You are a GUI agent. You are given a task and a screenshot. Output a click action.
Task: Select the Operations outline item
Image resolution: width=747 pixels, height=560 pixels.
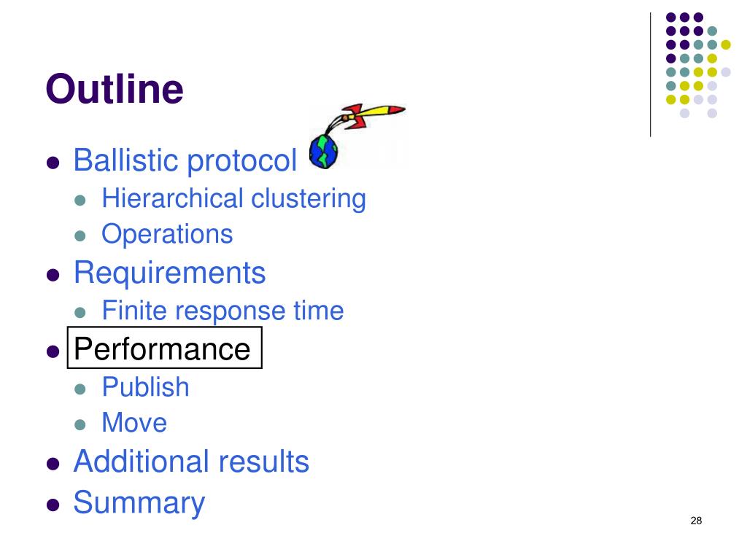(167, 234)
